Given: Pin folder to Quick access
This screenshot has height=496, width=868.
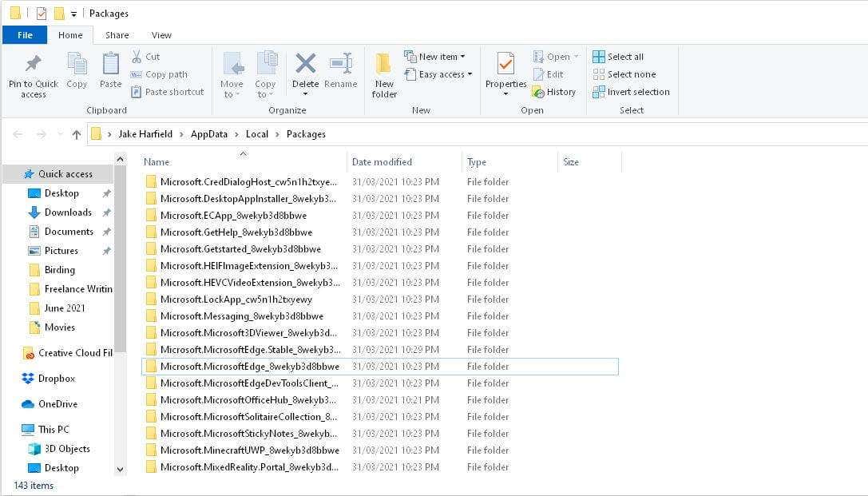Looking at the screenshot, I should point(34,76).
